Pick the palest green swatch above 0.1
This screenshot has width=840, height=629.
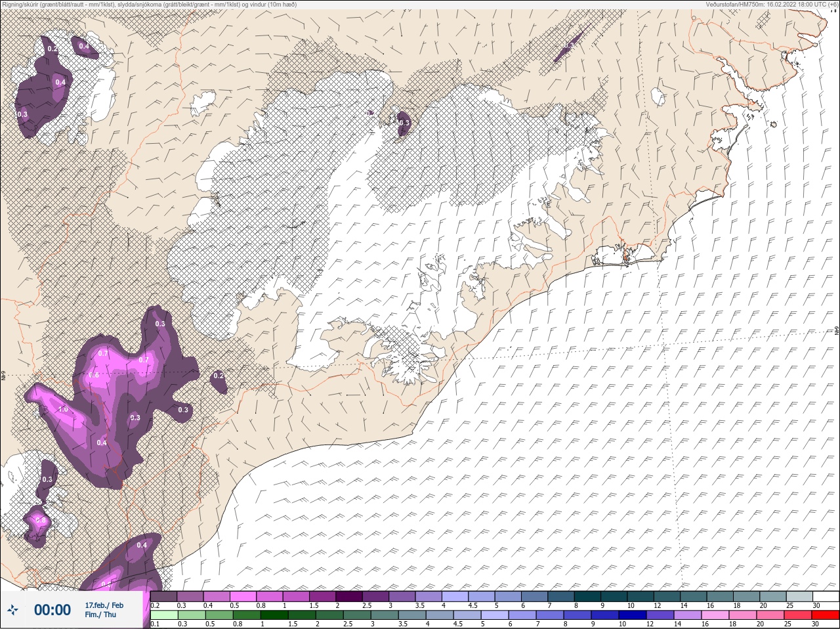[164, 615]
